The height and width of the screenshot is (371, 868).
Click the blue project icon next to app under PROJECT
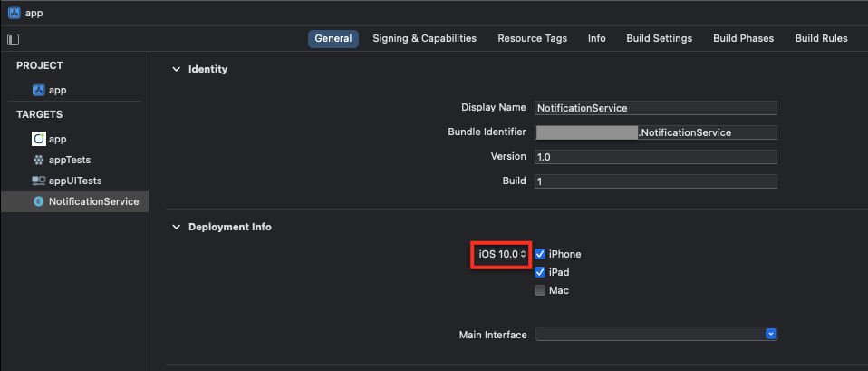click(x=38, y=90)
